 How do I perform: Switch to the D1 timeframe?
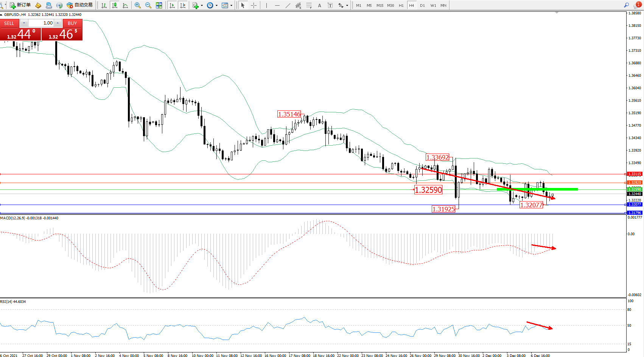[422, 5]
